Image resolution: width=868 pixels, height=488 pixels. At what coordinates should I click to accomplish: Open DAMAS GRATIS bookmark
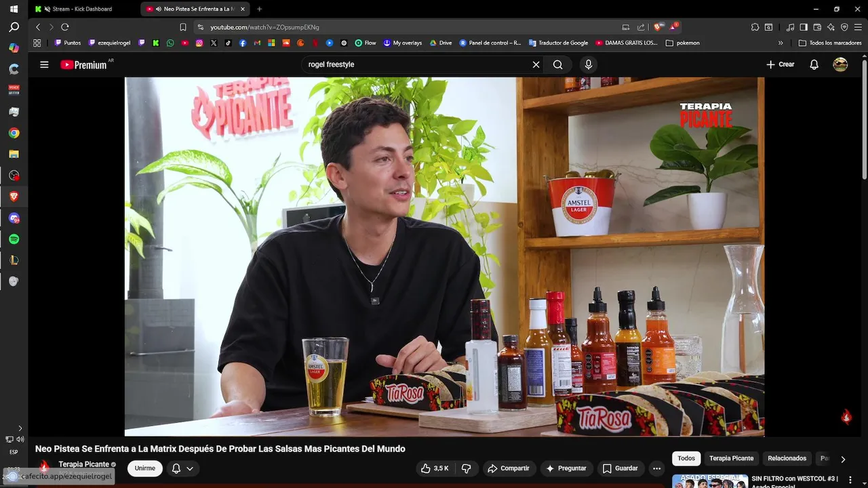click(627, 43)
